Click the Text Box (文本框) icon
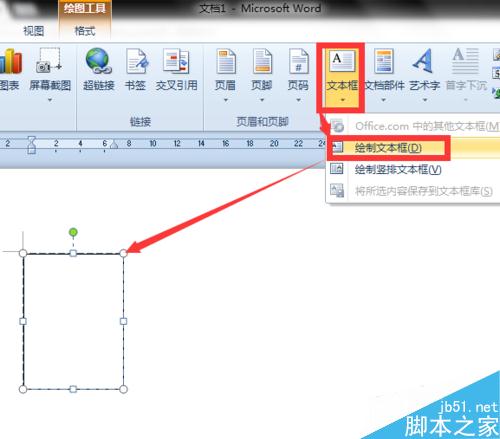Viewport: 500px width, 439px height. tap(342, 60)
